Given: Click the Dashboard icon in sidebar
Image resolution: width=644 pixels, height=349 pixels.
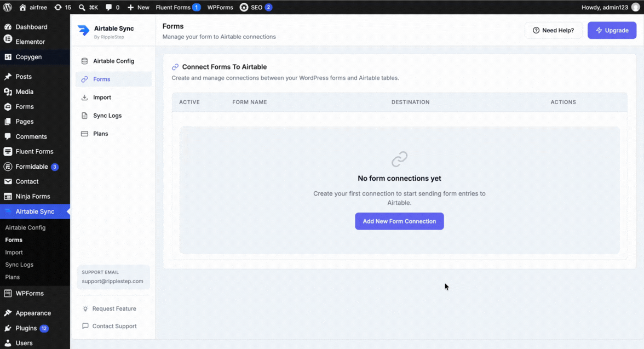Looking at the screenshot, I should click(8, 27).
